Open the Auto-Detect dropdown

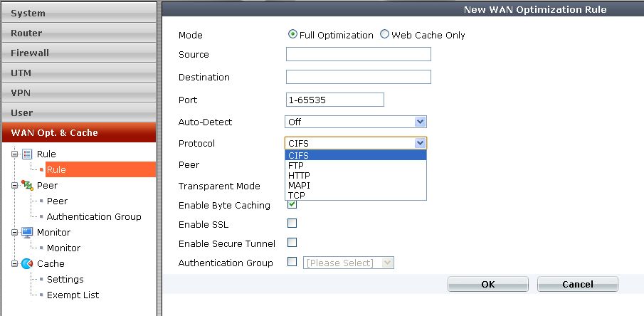coord(420,122)
